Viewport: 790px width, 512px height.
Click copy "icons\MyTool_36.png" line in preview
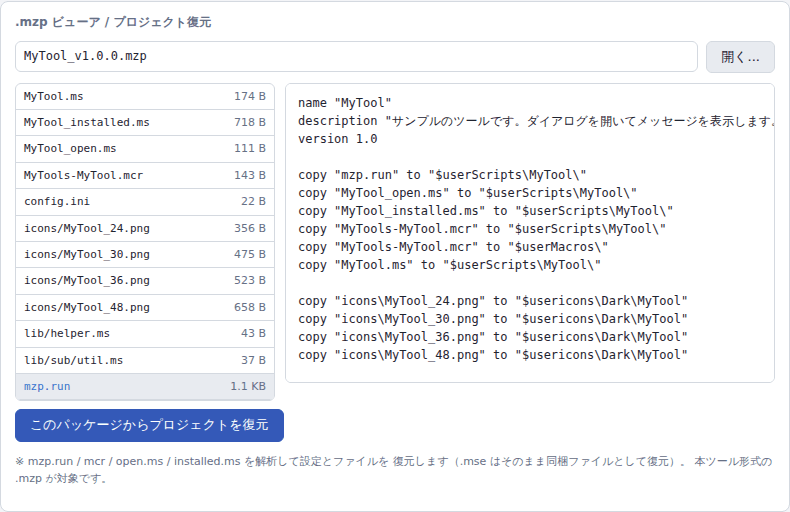(x=493, y=337)
